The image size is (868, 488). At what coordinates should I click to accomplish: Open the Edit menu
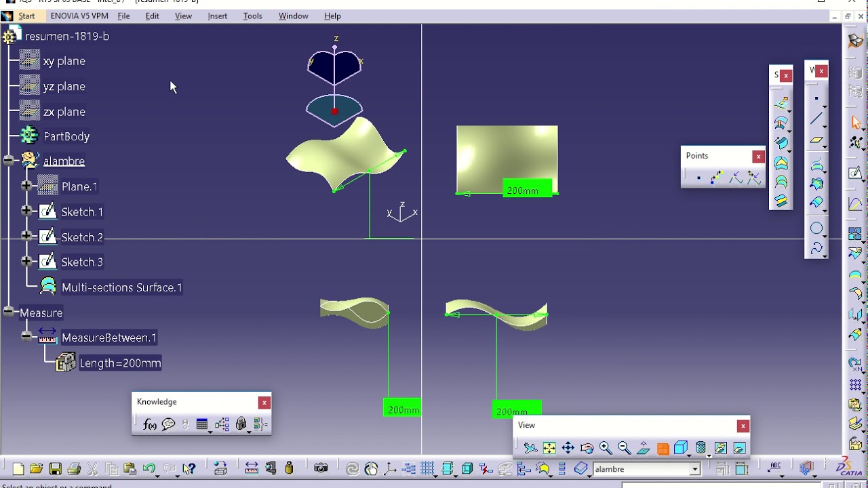pyautogui.click(x=152, y=16)
